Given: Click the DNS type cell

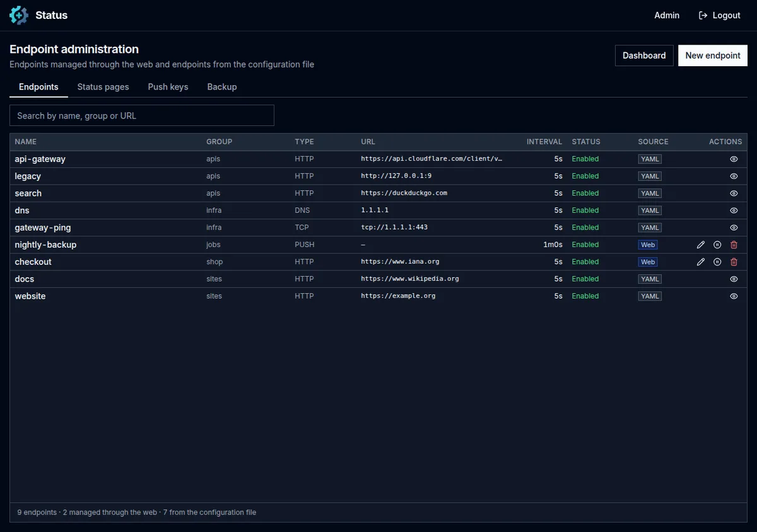Looking at the screenshot, I should 302,210.
